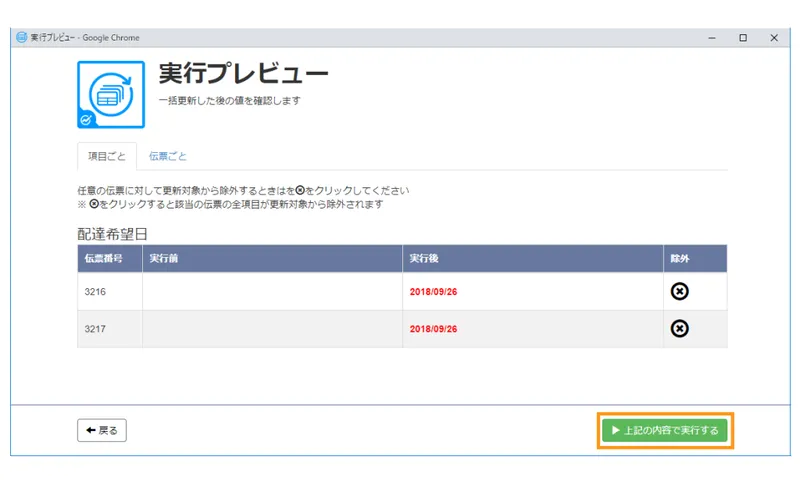Click the 配達希望日 section heading
This screenshot has height=481, width=800.
pos(112,234)
